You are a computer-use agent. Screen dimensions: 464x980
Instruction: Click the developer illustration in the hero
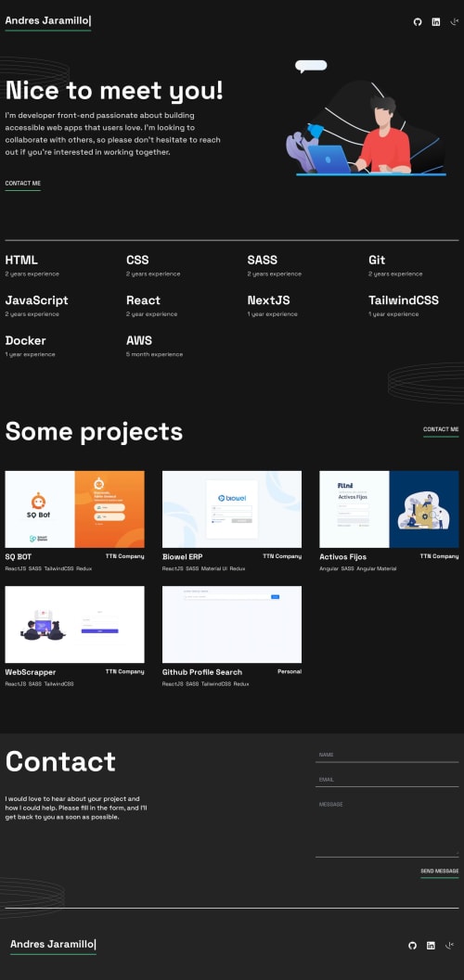tap(366, 119)
